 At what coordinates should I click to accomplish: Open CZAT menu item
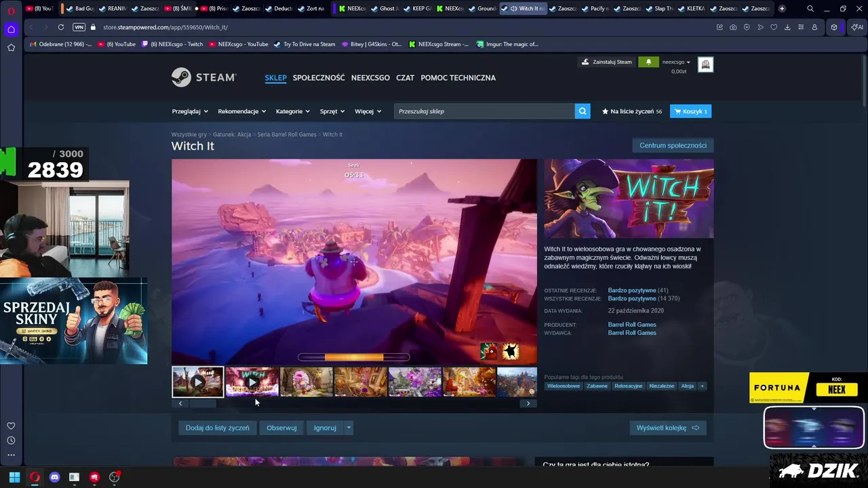405,78
